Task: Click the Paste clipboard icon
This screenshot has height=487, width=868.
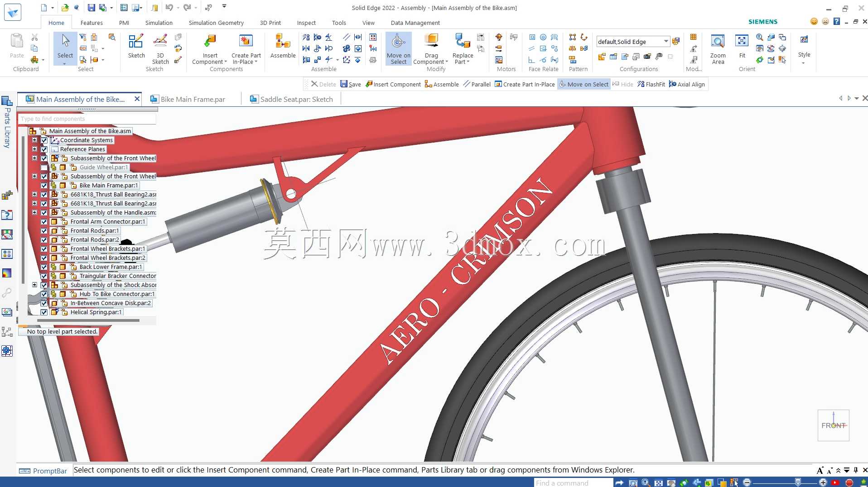Action: click(x=17, y=41)
